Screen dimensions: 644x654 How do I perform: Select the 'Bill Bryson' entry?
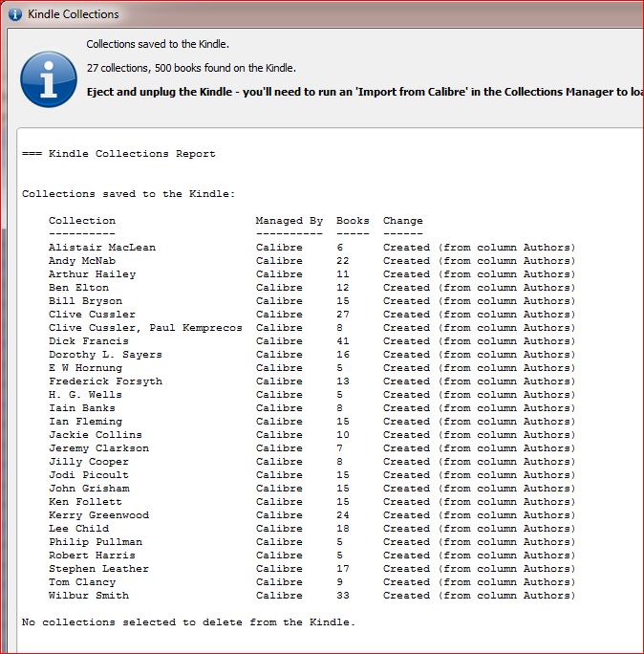[x=85, y=301]
